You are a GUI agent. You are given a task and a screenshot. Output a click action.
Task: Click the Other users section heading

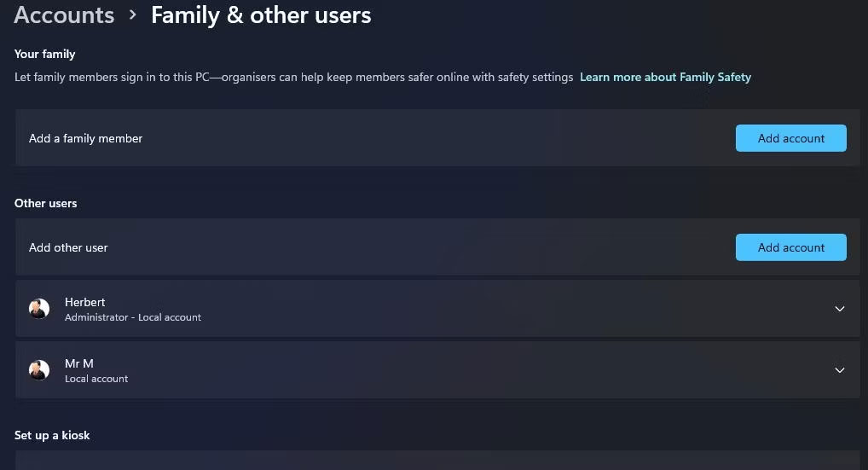coord(46,203)
